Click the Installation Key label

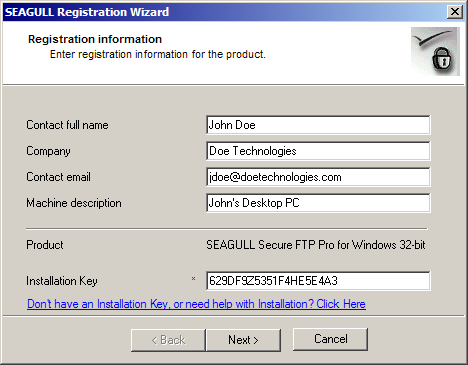(62, 281)
